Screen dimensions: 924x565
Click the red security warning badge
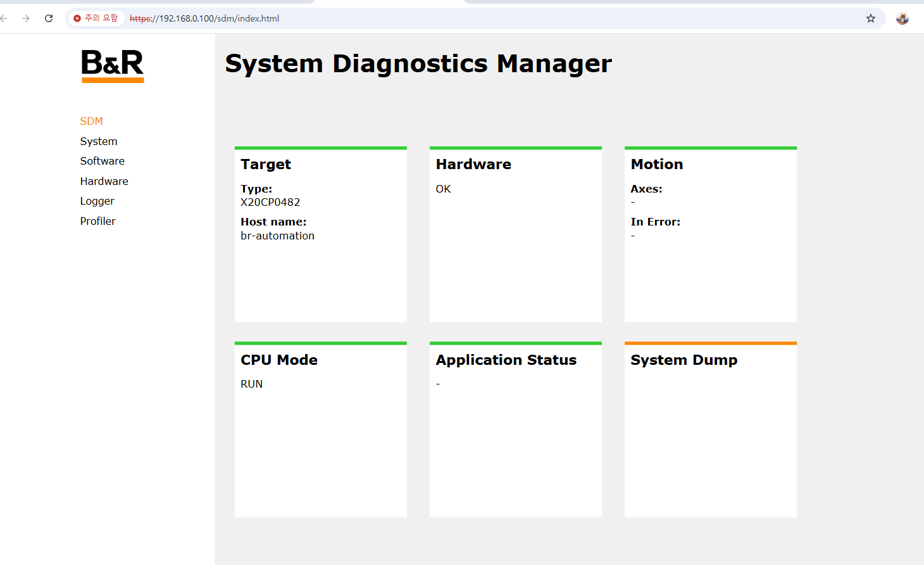96,18
